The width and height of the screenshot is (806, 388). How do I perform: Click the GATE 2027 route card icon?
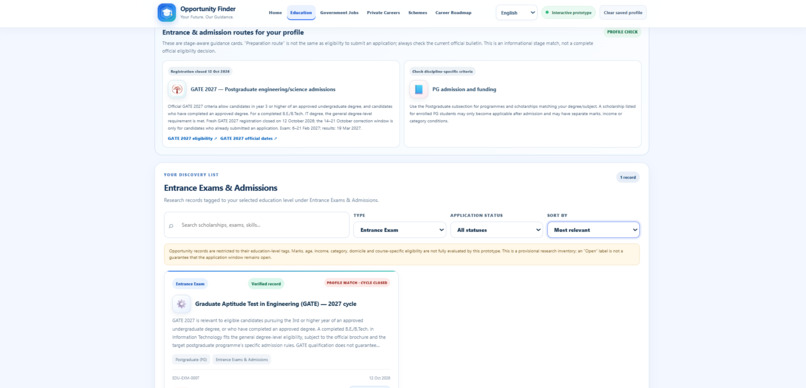pyautogui.click(x=177, y=89)
